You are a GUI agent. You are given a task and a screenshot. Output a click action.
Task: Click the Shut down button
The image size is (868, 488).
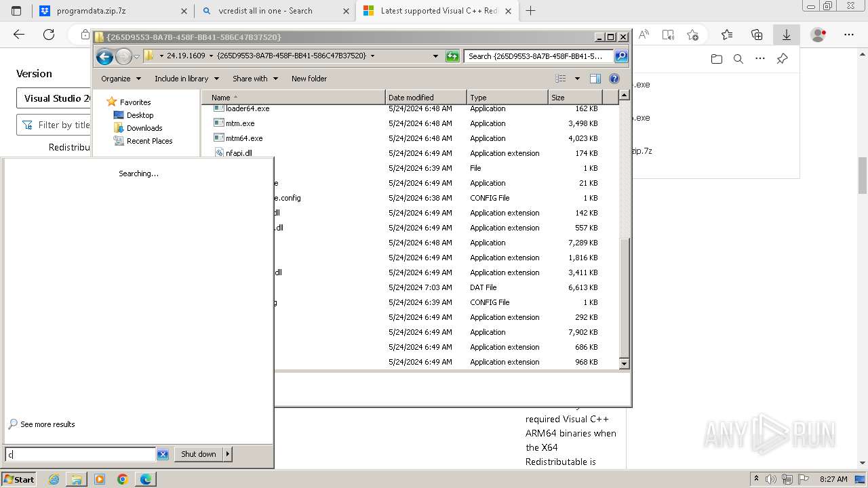tap(199, 454)
